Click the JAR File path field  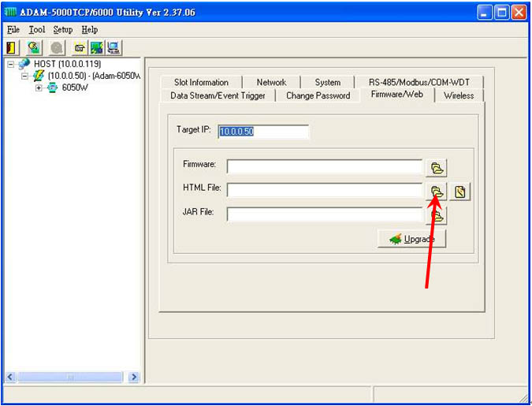(325, 214)
